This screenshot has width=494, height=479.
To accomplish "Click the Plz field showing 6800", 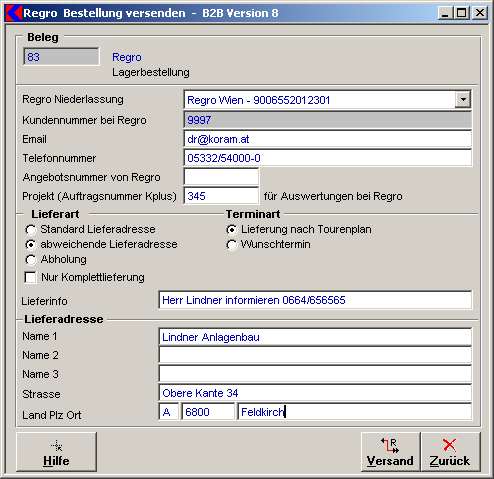I will coord(208,412).
